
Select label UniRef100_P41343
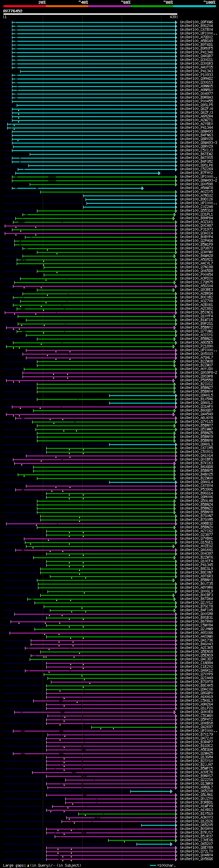[x=196, y=71]
